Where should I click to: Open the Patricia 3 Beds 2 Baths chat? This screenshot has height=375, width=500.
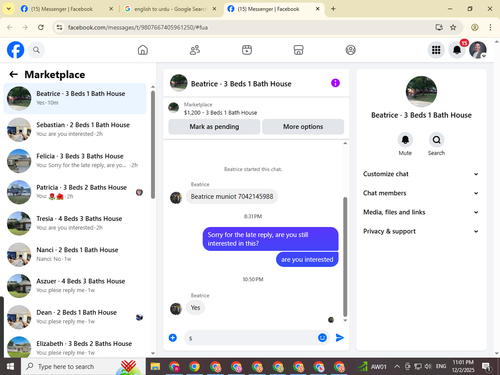(x=75, y=192)
